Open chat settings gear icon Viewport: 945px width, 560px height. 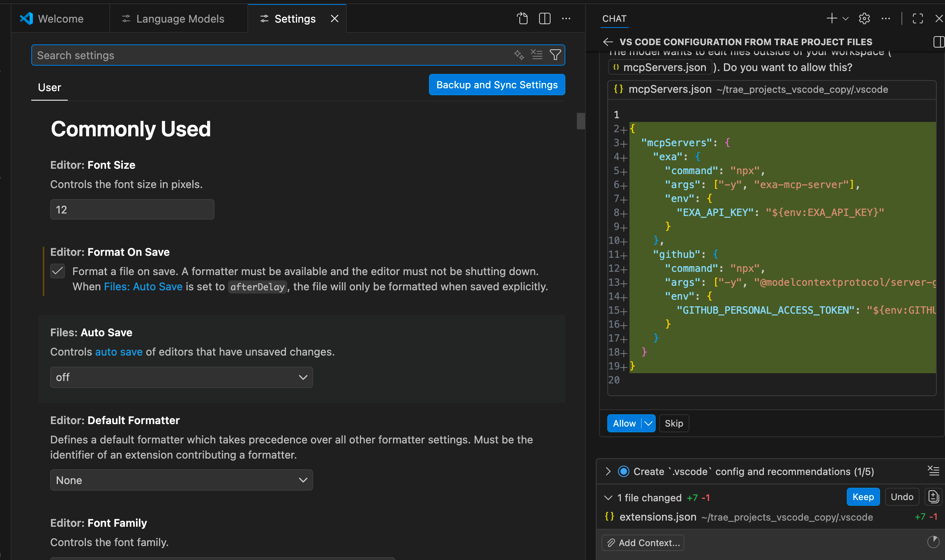click(x=864, y=18)
